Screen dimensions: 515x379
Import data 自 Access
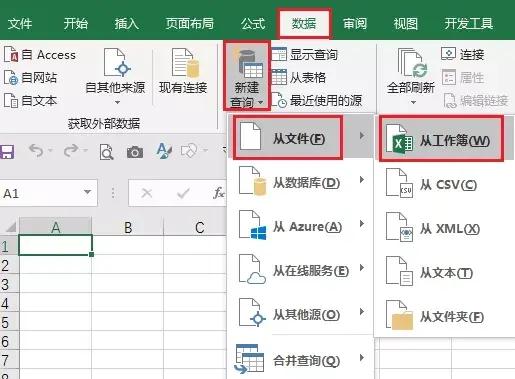40,54
